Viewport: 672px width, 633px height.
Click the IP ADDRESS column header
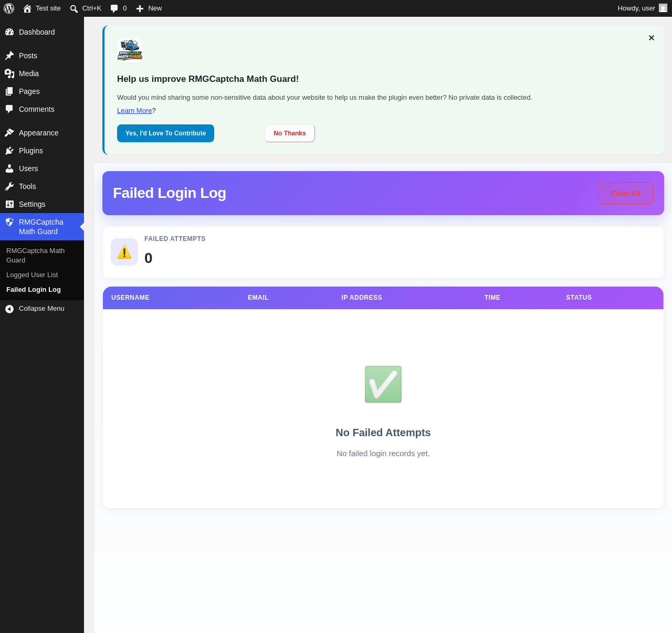pyautogui.click(x=362, y=298)
